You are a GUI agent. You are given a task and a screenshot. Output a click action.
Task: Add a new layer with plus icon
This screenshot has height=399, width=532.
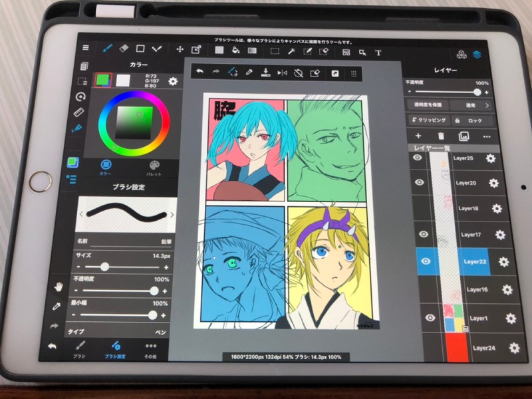tap(418, 136)
